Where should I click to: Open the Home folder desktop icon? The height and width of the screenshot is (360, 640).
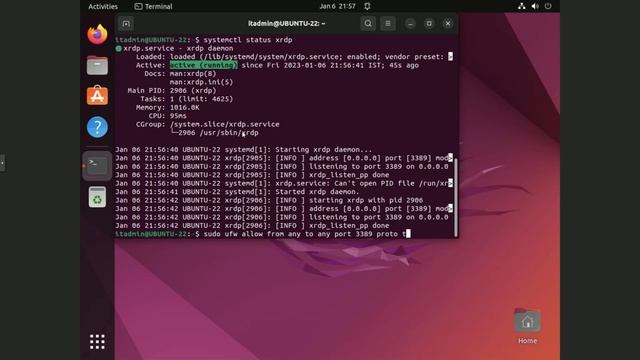pos(527,327)
